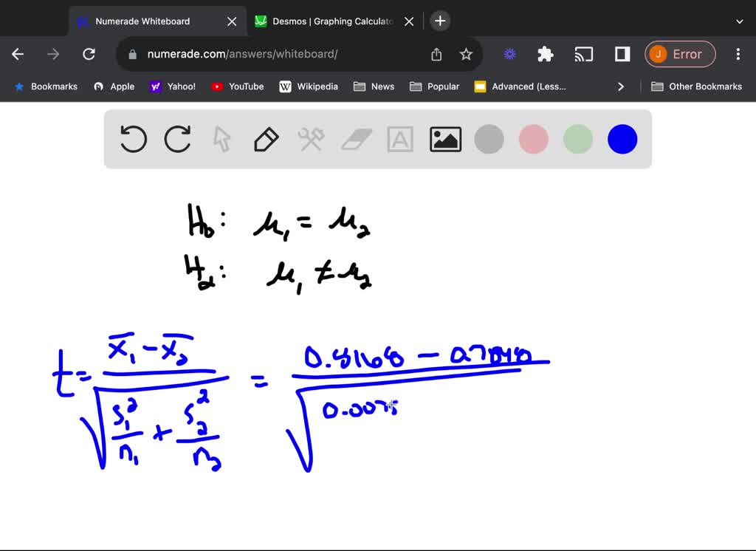Select the pointer selection tool
The width and height of the screenshot is (756, 551).
pyautogui.click(x=222, y=139)
